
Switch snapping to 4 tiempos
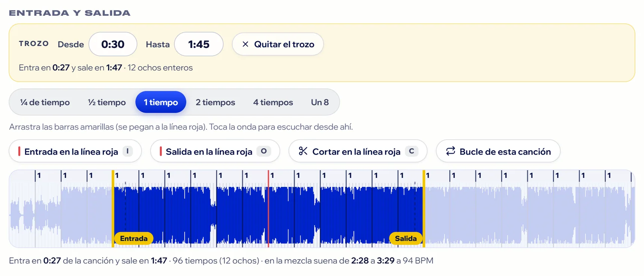[x=273, y=102]
